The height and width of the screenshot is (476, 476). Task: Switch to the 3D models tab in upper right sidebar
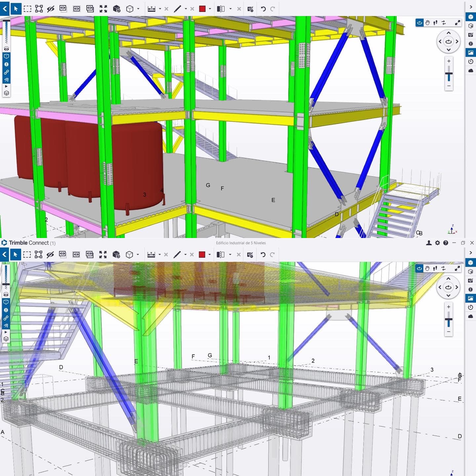tap(471, 17)
